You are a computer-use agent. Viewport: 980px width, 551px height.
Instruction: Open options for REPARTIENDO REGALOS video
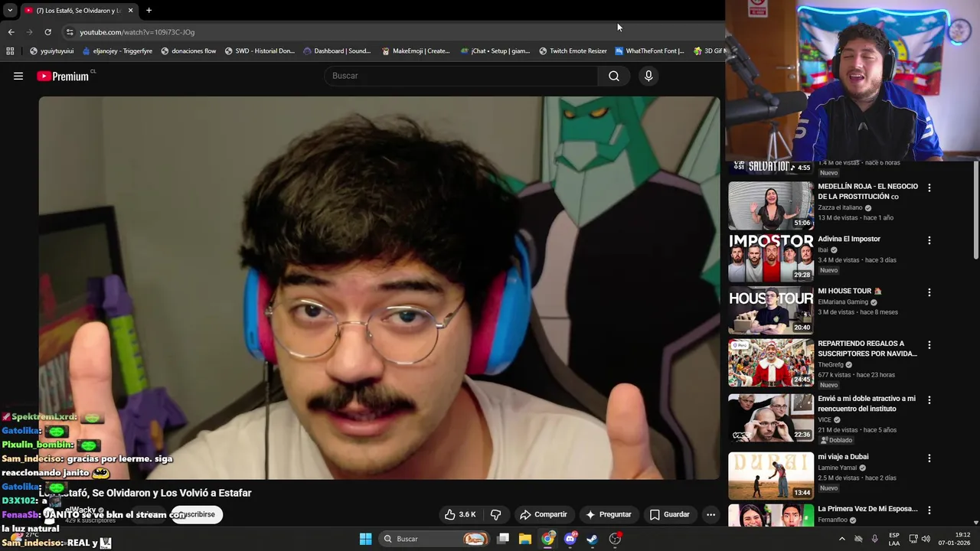(x=929, y=345)
